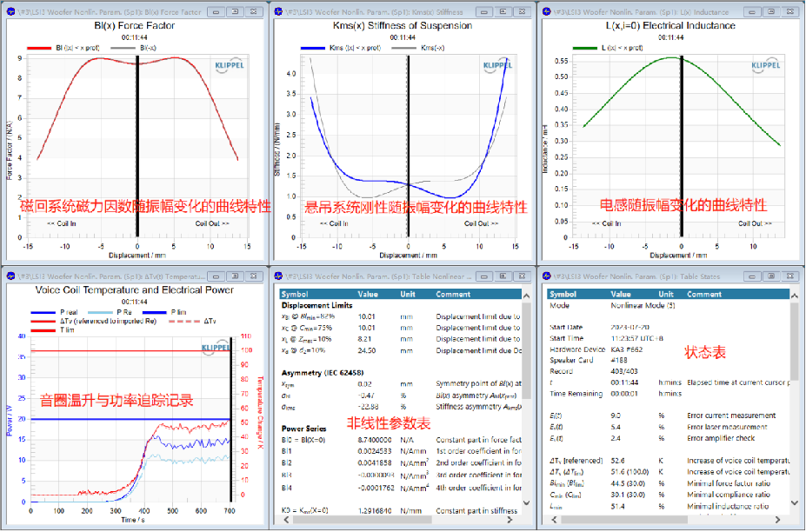Click the 'P Re' legend entry

(110, 312)
